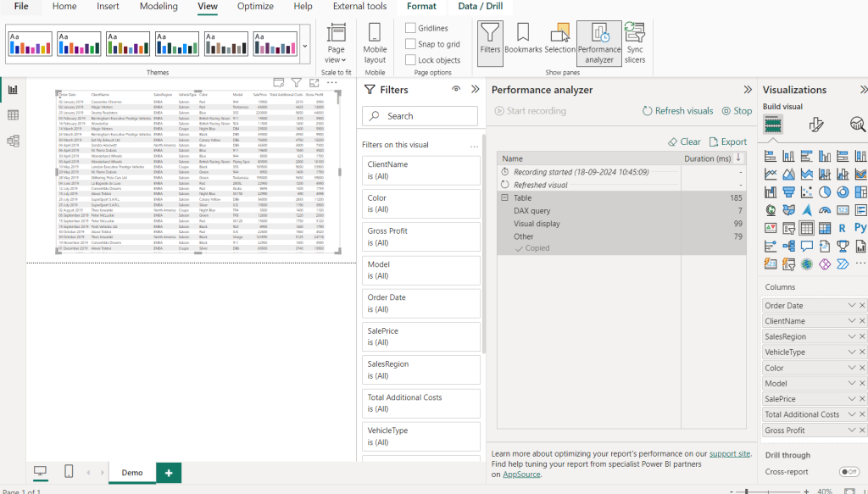
Task: Click Refresh visuals in Performance analyzer
Action: coord(677,111)
